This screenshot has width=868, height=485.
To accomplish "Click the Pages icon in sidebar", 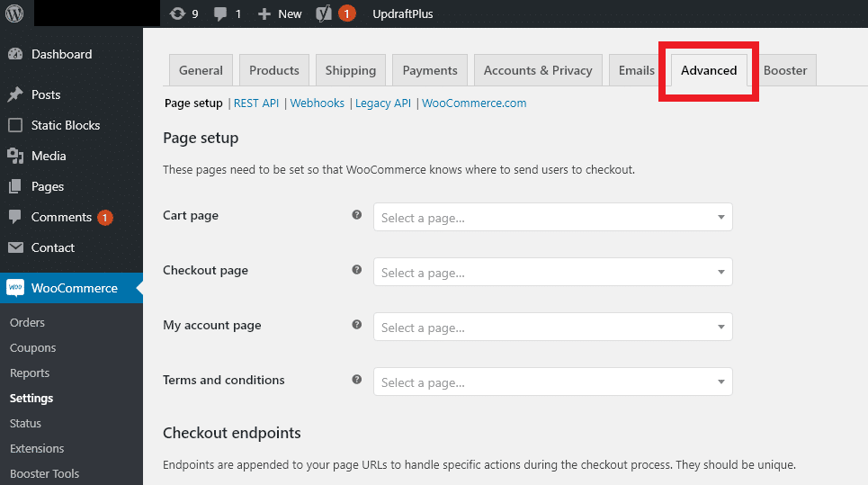I will [x=15, y=186].
